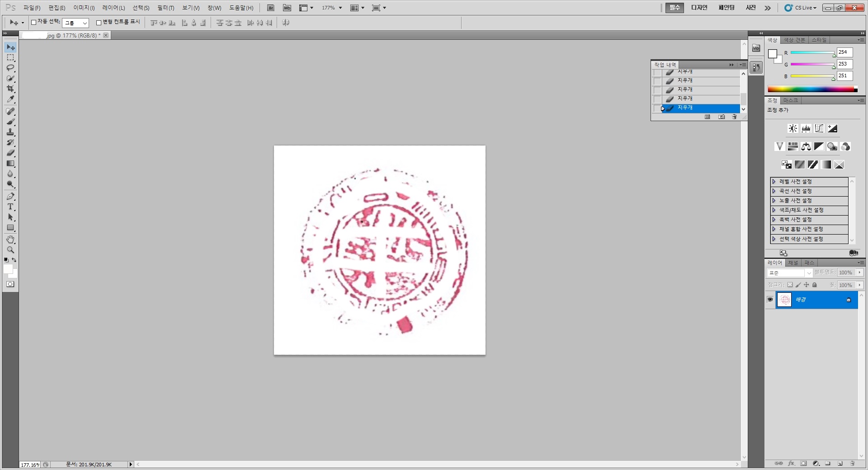Launch Bridge from application bar
The image size is (868, 470).
coord(270,8)
